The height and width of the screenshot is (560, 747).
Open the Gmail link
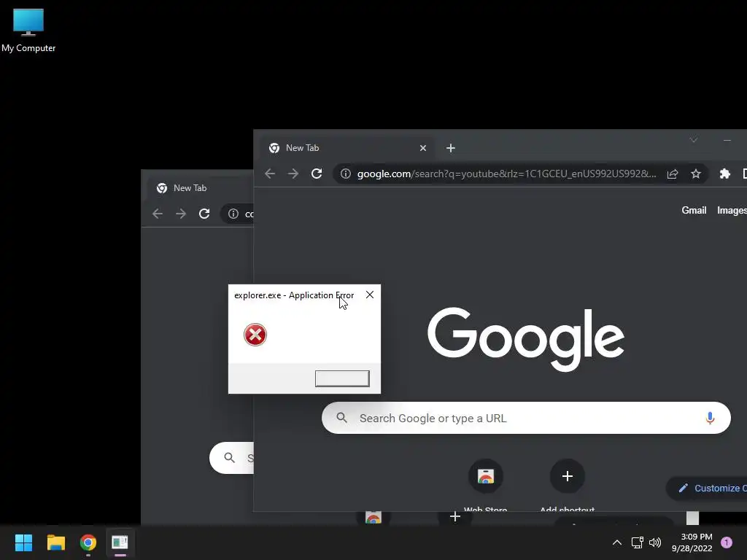point(694,211)
